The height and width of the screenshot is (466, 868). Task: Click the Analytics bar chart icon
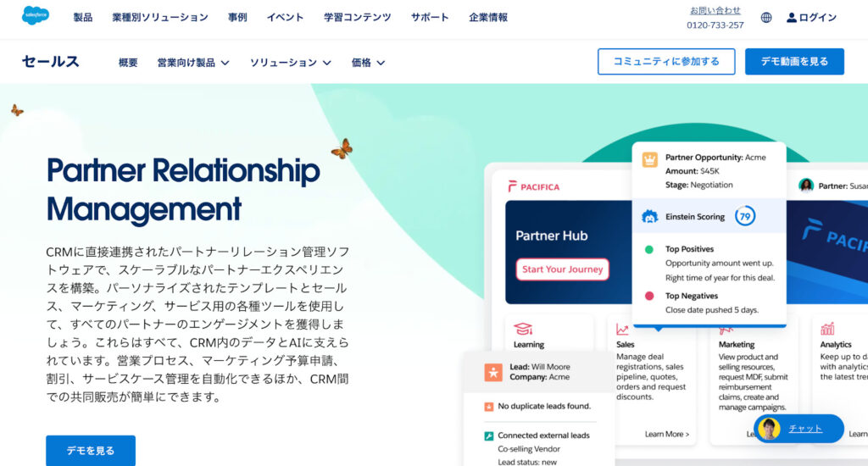827,329
